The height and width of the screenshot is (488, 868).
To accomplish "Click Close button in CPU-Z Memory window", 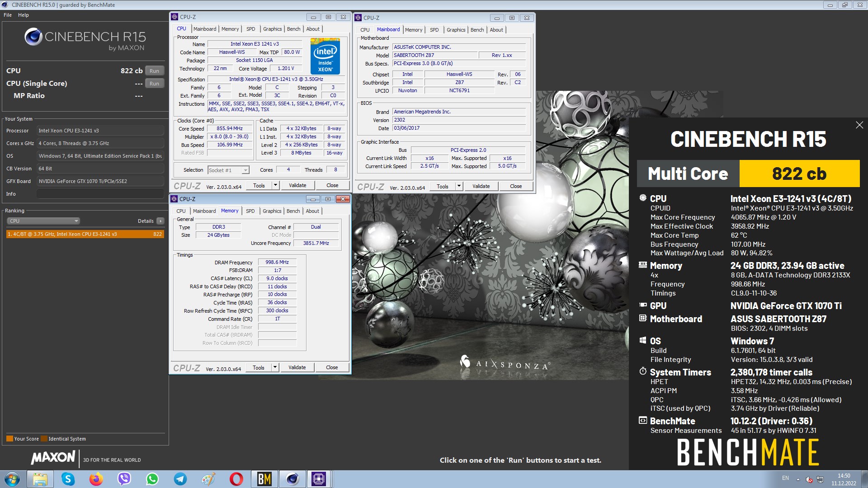I will pos(332,367).
